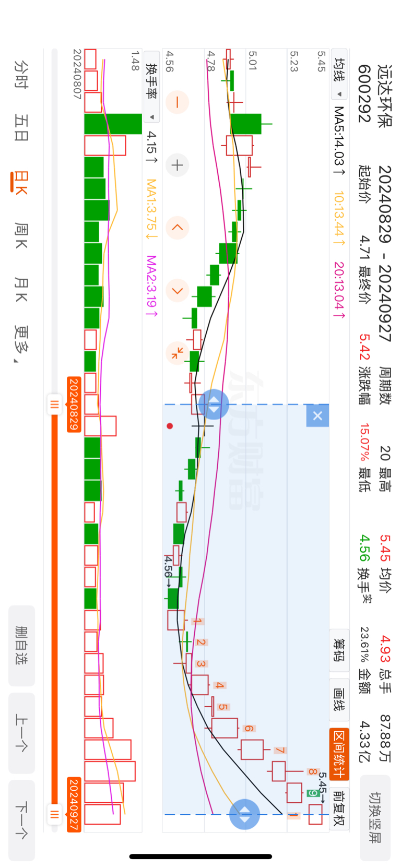The width and height of the screenshot is (401, 868).
Task: Tap 删自选 to remove from watchlist
Action: point(21,646)
